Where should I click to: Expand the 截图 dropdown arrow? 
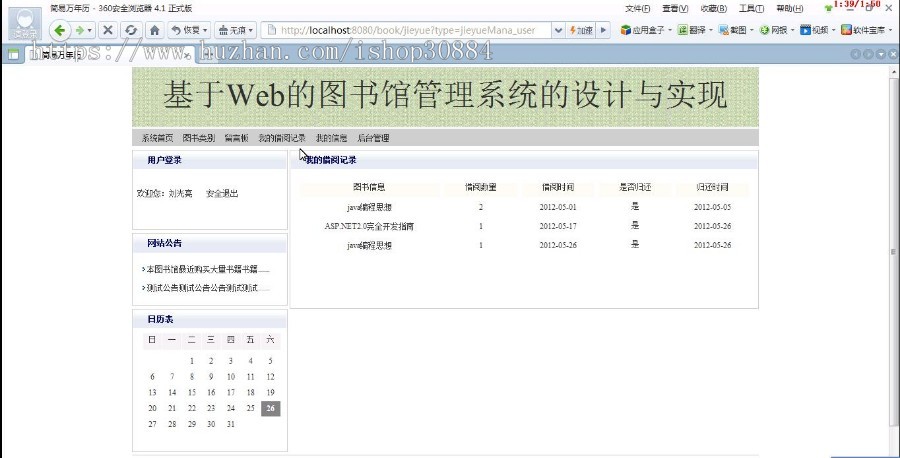click(751, 30)
